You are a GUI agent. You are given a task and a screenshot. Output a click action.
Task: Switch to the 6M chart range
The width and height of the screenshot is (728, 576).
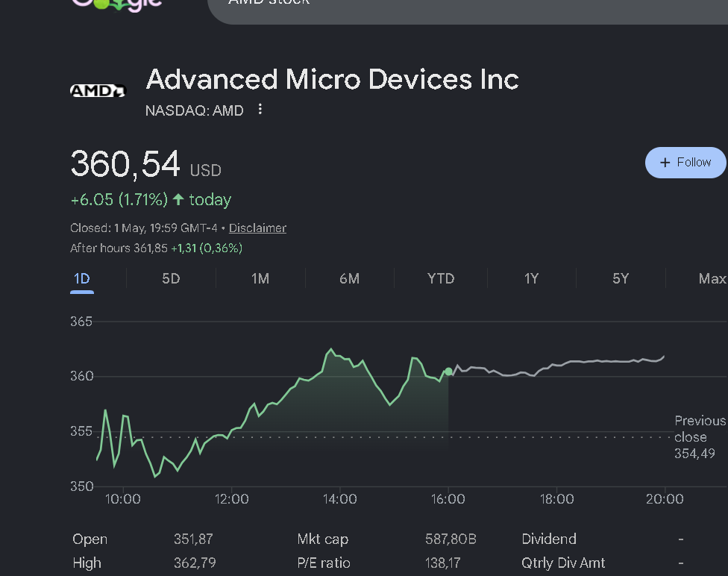click(350, 279)
